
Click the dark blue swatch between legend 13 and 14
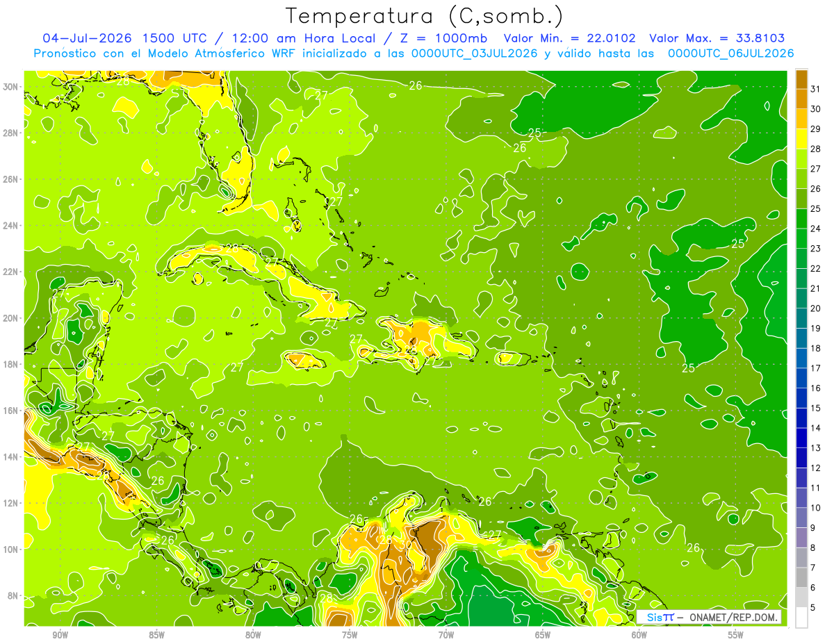[801, 438]
